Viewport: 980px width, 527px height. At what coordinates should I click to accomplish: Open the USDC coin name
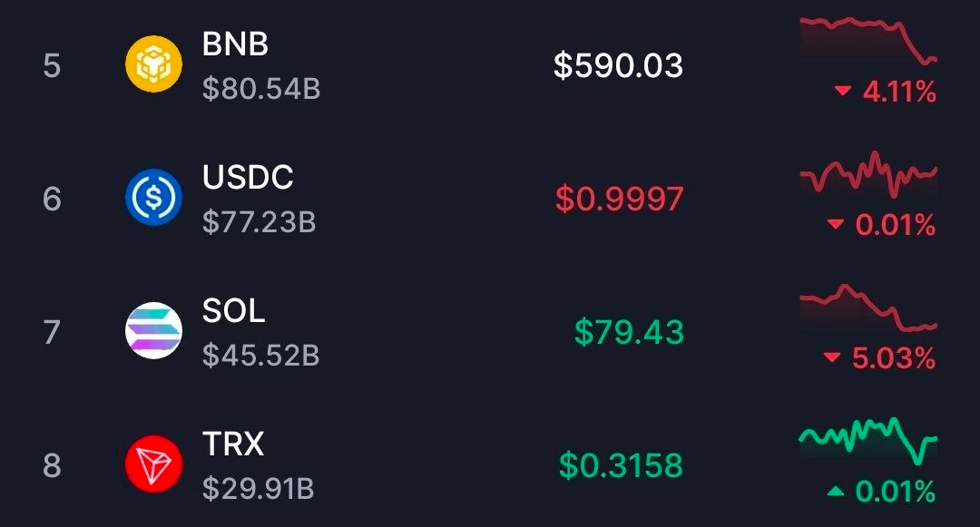tap(248, 177)
